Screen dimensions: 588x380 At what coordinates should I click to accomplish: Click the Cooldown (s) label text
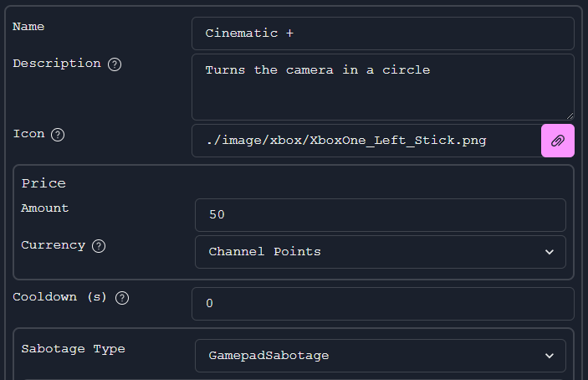click(59, 297)
